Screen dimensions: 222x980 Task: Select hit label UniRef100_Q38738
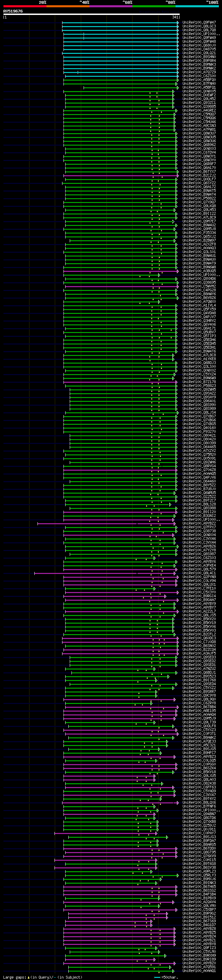(x=199, y=531)
